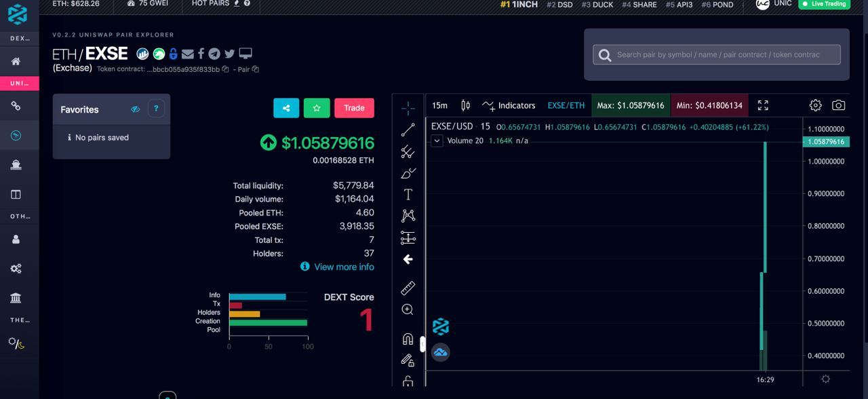The image size is (868, 399).
Task: Select the long position prediction tool
Action: (x=408, y=237)
